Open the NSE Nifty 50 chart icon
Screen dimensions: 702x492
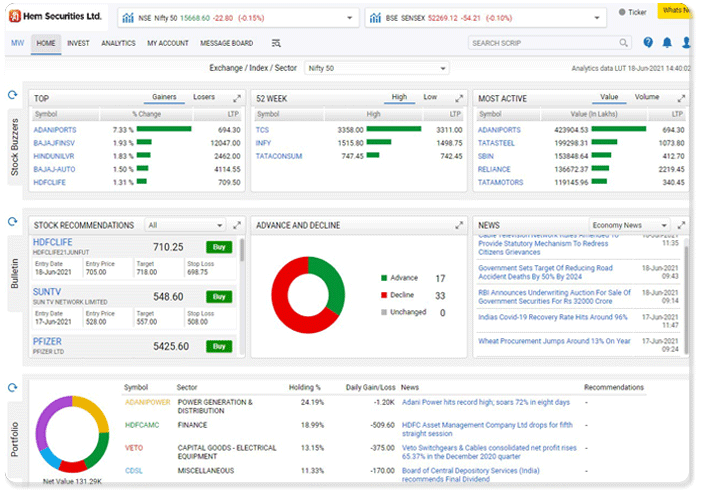coord(128,18)
